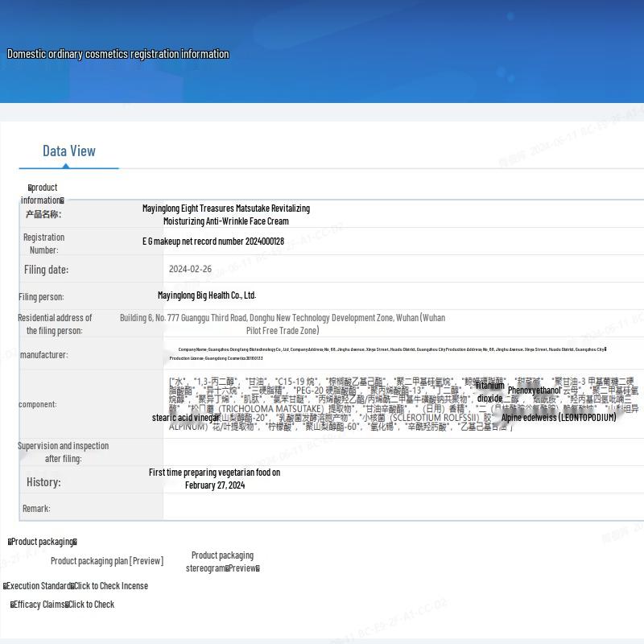Click the manufacturer company details text
The height and width of the screenshot is (644, 644).
[388, 353]
